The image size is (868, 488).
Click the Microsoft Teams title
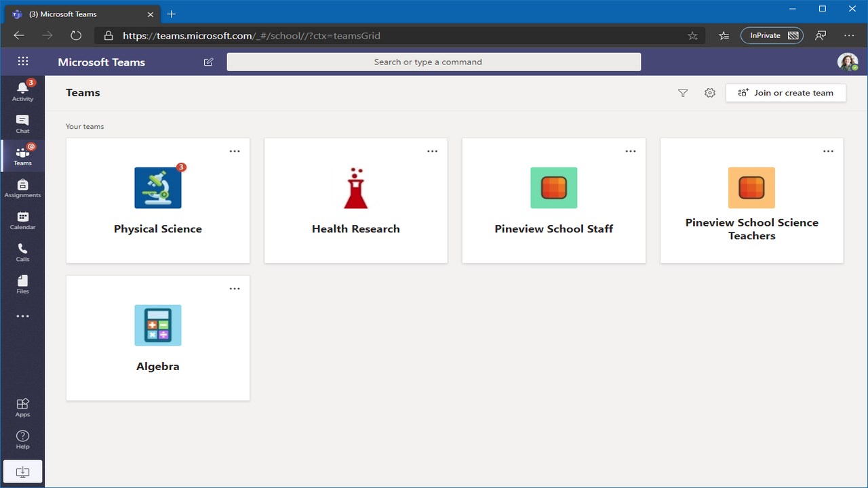point(102,62)
